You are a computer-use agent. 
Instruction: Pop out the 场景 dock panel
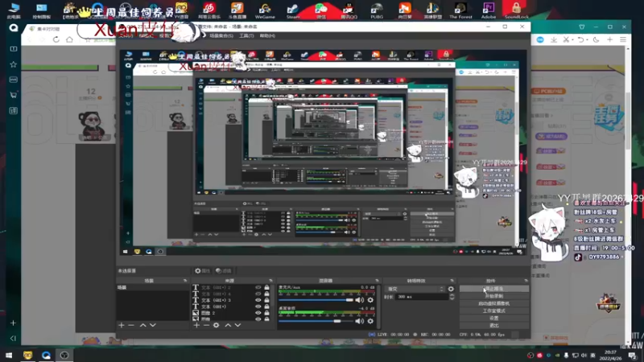click(x=185, y=281)
